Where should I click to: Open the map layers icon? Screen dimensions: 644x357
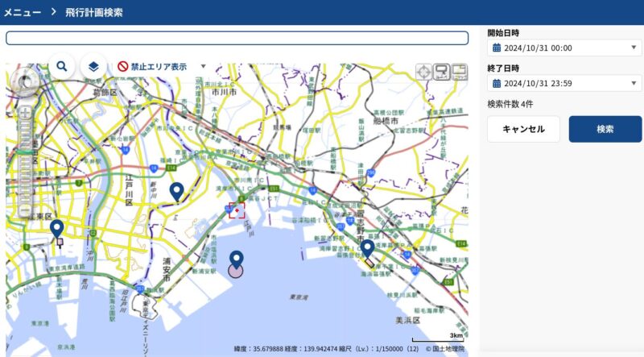pyautogui.click(x=94, y=66)
